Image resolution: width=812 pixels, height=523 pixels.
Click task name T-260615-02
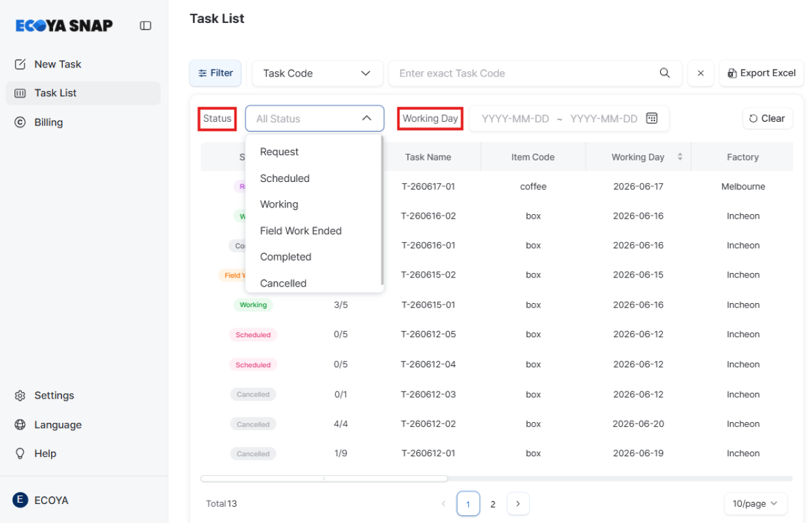(x=428, y=275)
